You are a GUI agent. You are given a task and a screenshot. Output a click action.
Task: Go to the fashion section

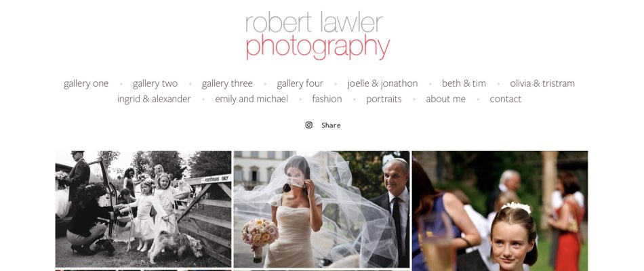pyautogui.click(x=327, y=99)
